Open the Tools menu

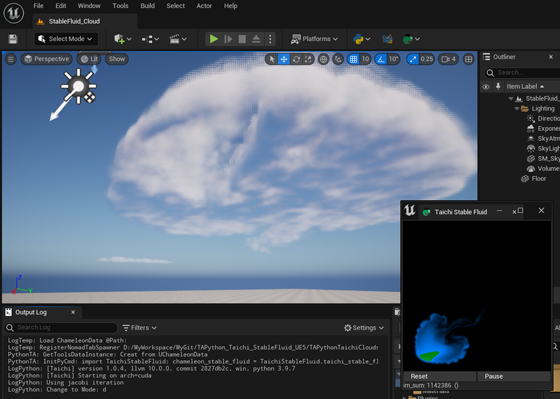[120, 6]
